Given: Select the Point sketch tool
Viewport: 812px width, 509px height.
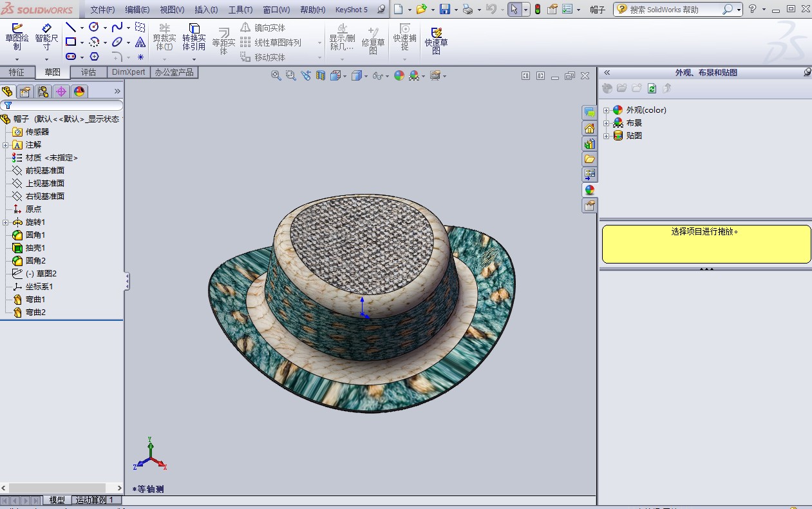Looking at the screenshot, I should pyautogui.click(x=140, y=57).
